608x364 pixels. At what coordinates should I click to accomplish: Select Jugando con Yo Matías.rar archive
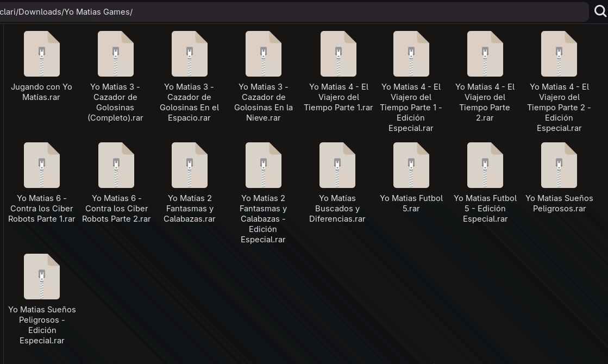tap(42, 54)
